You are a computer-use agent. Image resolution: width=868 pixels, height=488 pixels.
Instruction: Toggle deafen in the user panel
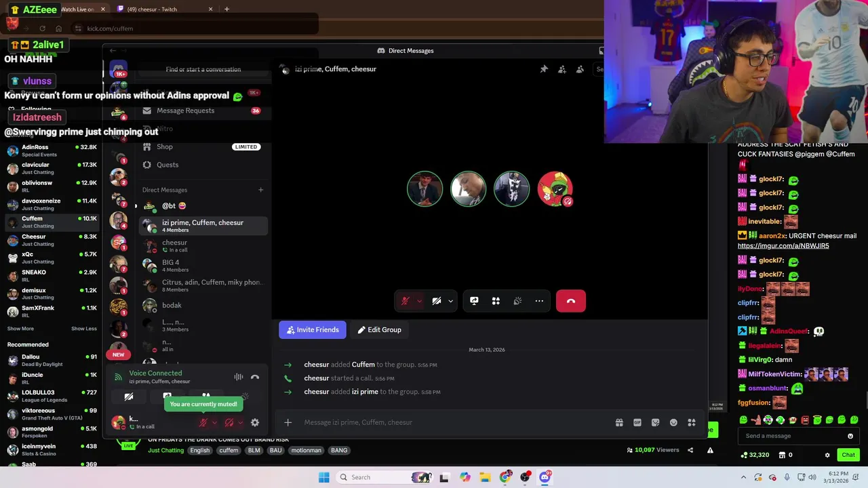[229, 422]
